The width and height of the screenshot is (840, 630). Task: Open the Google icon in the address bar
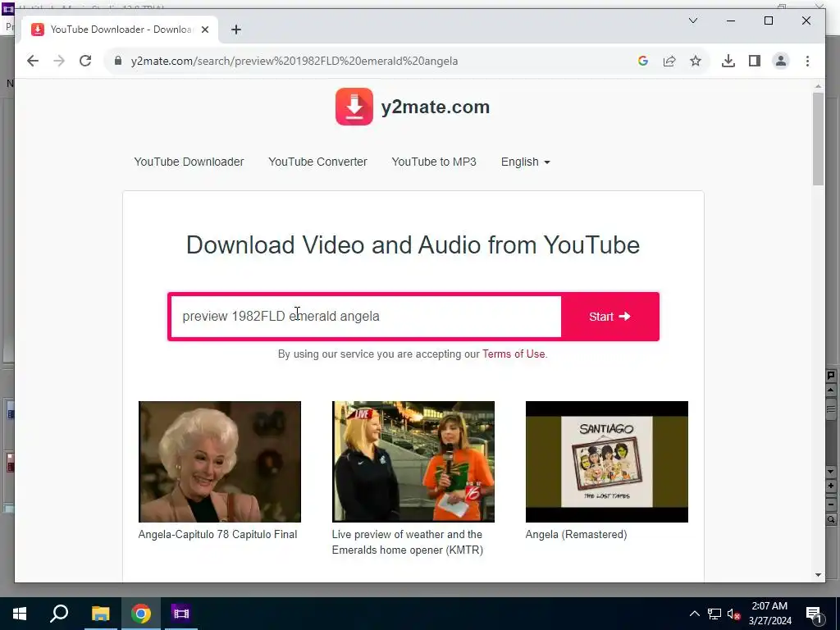click(643, 61)
